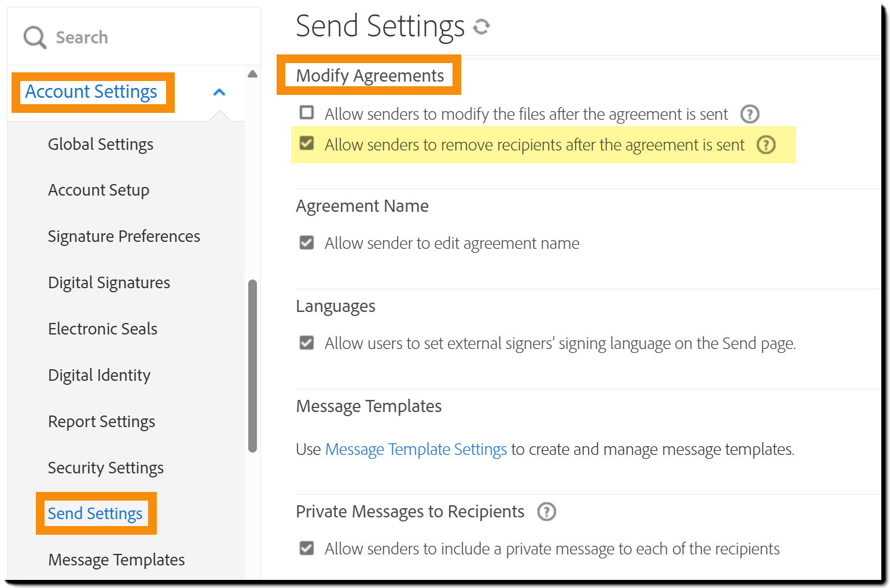Enable allowing senders to modify sent files
Image resolution: width=890 pixels, height=588 pixels.
tap(306, 113)
